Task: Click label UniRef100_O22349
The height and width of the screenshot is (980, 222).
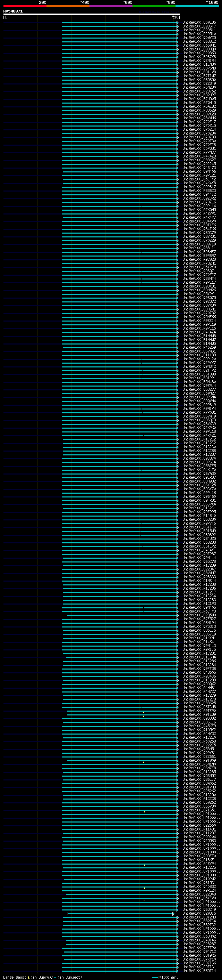Action: 199,83
